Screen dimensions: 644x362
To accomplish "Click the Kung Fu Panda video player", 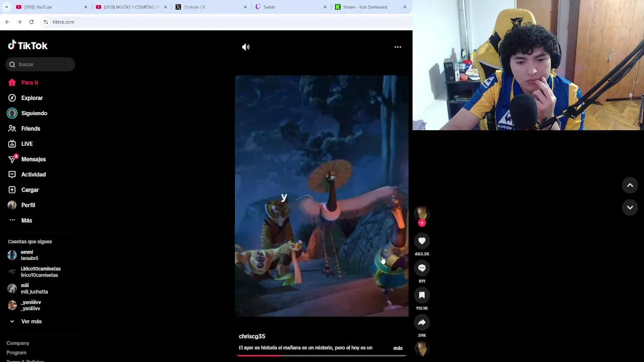I will click(321, 196).
